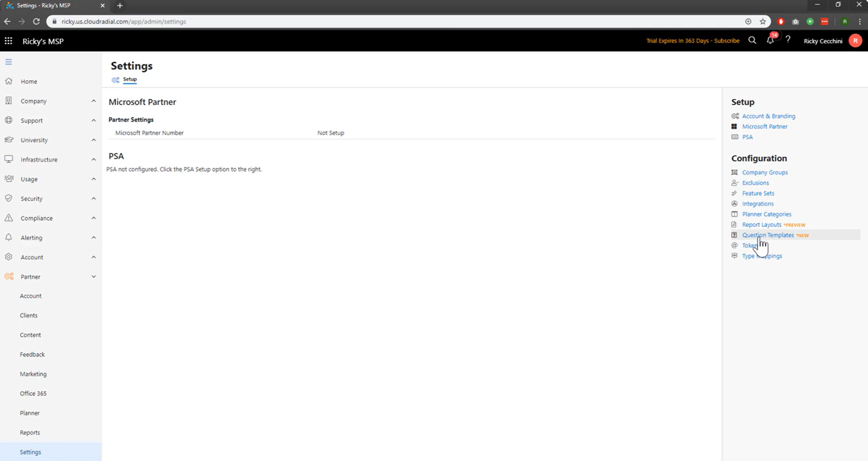Open Exclusions configuration link

tap(755, 183)
